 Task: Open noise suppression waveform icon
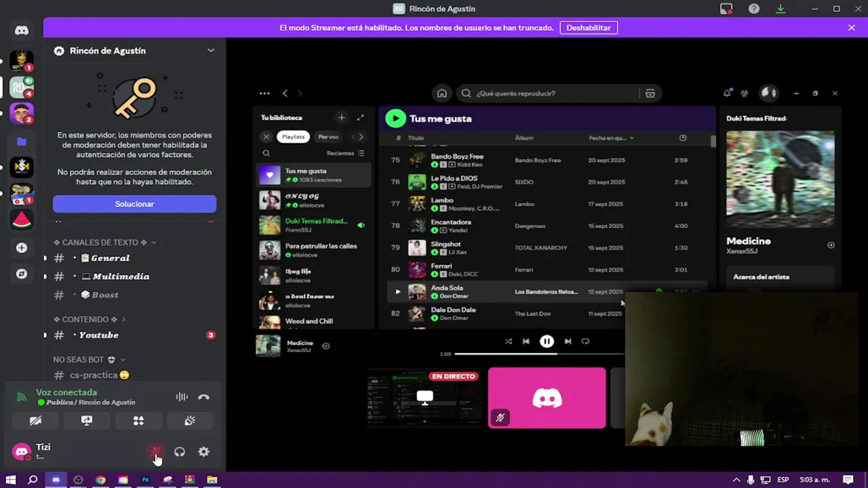182,397
